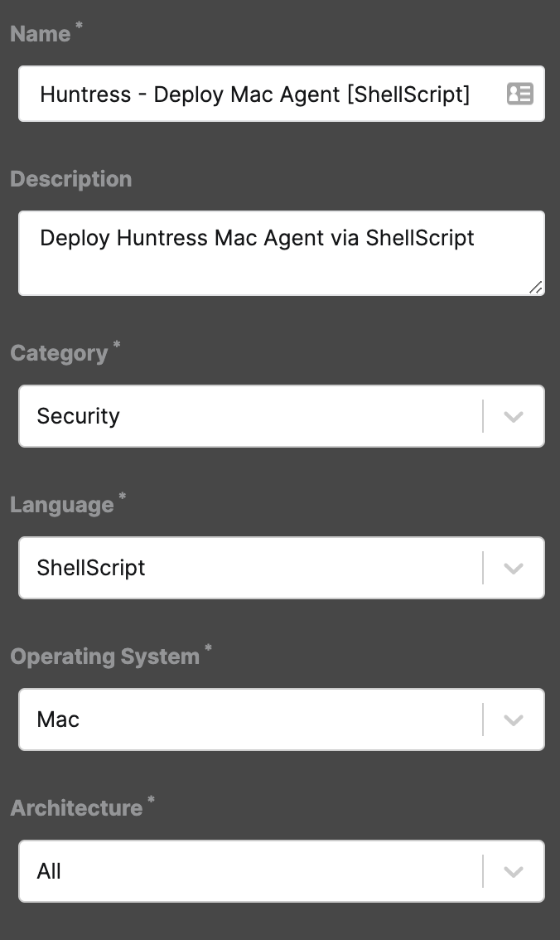Open the Architecture dropdown showing All
Viewport: 560px width, 940px height.
click(x=282, y=871)
